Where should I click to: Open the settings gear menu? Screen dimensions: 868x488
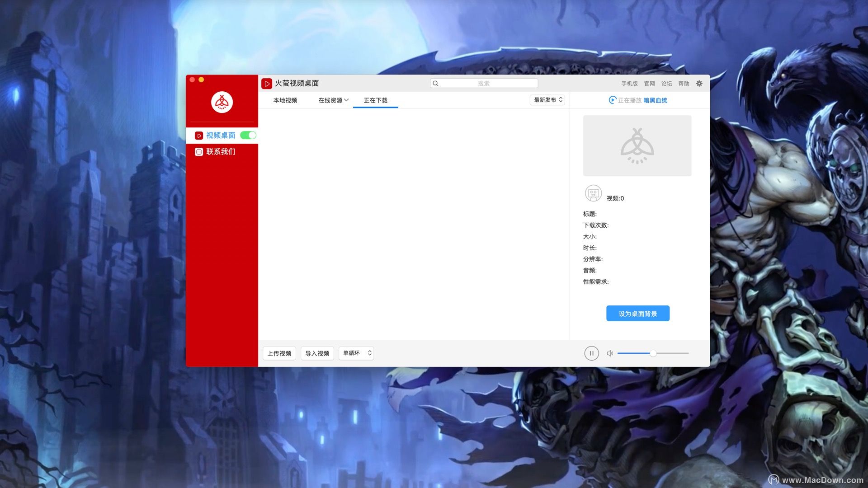(699, 83)
